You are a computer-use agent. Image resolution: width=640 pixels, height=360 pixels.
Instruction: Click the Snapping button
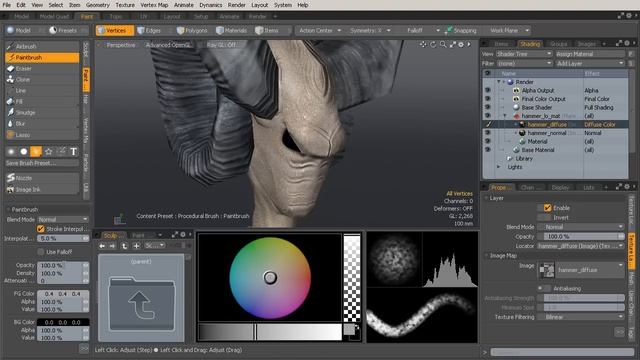tap(461, 31)
